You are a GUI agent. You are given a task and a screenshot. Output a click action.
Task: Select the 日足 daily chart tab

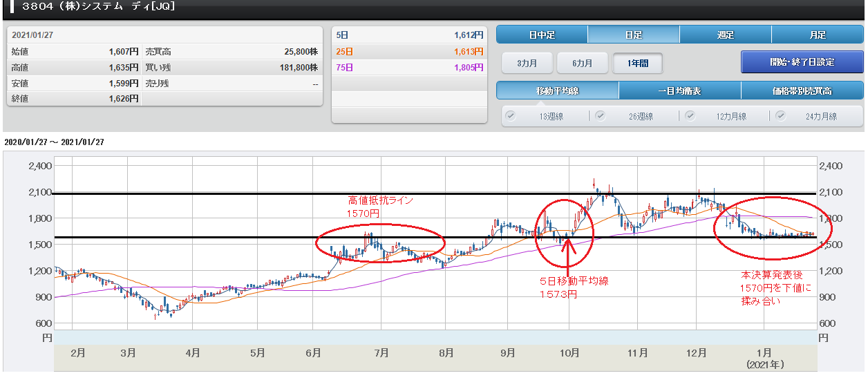pos(633,35)
